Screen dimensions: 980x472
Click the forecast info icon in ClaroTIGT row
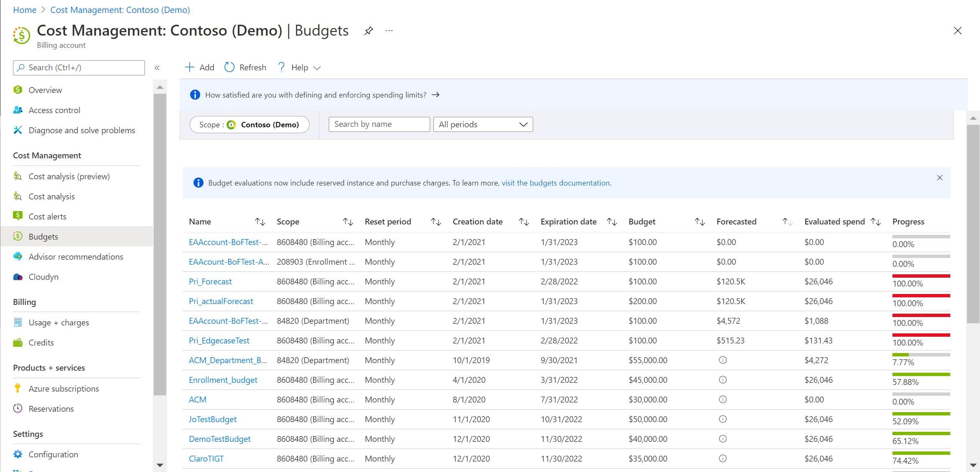[x=723, y=459]
